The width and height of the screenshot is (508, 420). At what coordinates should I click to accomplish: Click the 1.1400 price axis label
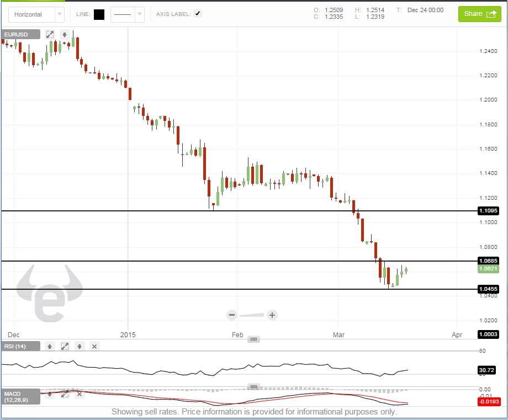488,173
